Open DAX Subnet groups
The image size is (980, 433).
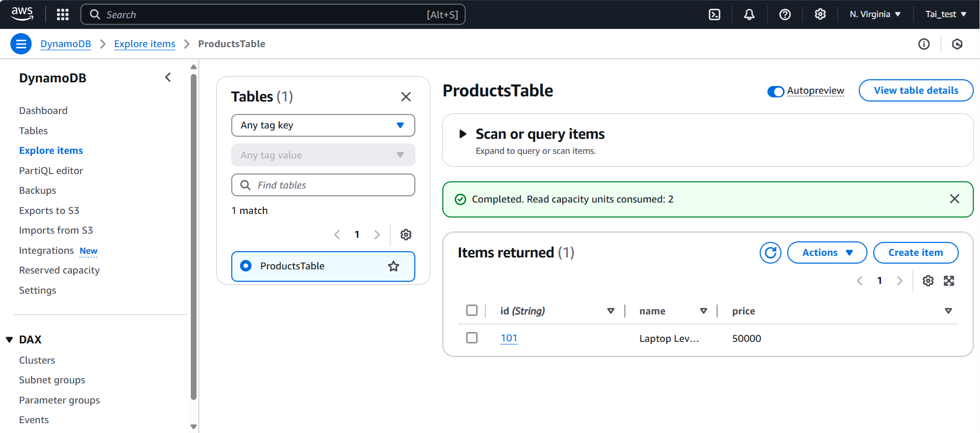click(52, 380)
